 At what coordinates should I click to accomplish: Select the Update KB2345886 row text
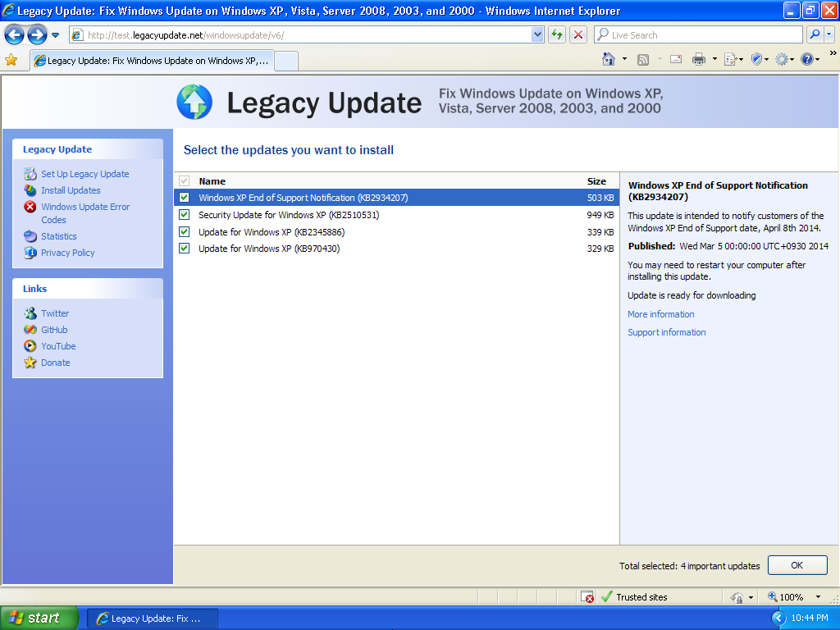click(272, 232)
